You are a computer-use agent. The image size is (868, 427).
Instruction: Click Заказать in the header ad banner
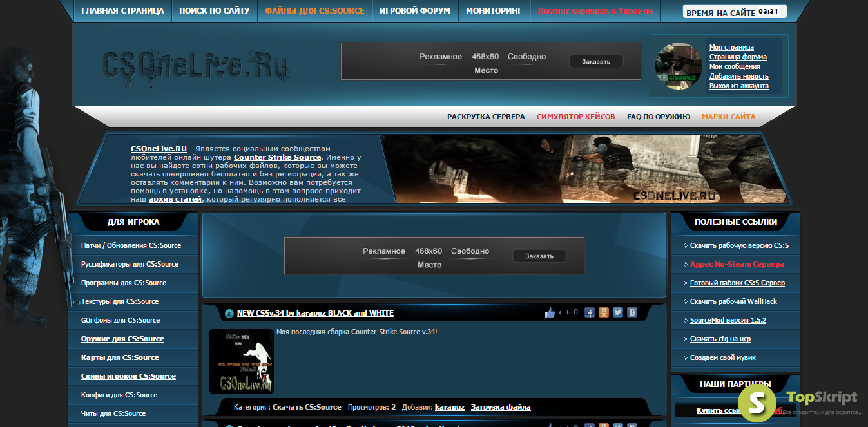(596, 62)
